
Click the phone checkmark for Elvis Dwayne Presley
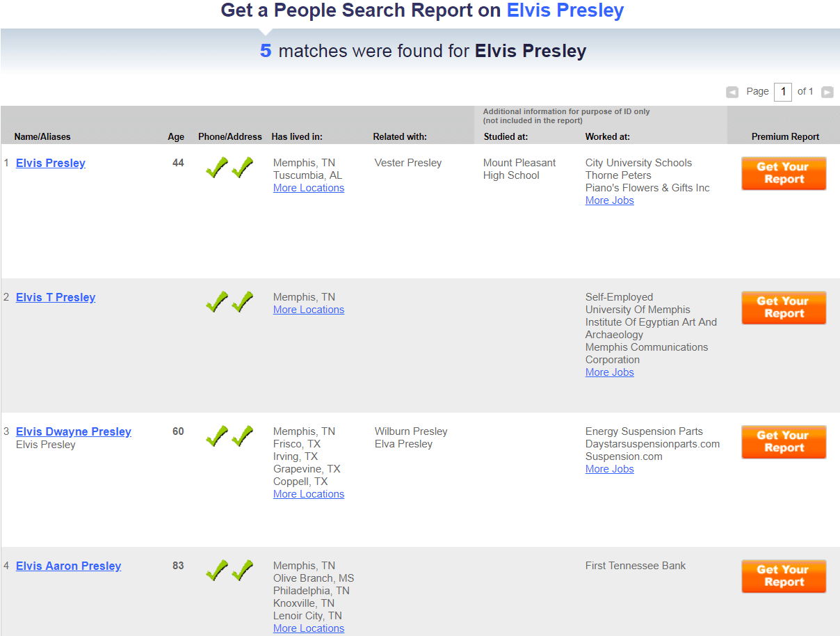point(216,436)
